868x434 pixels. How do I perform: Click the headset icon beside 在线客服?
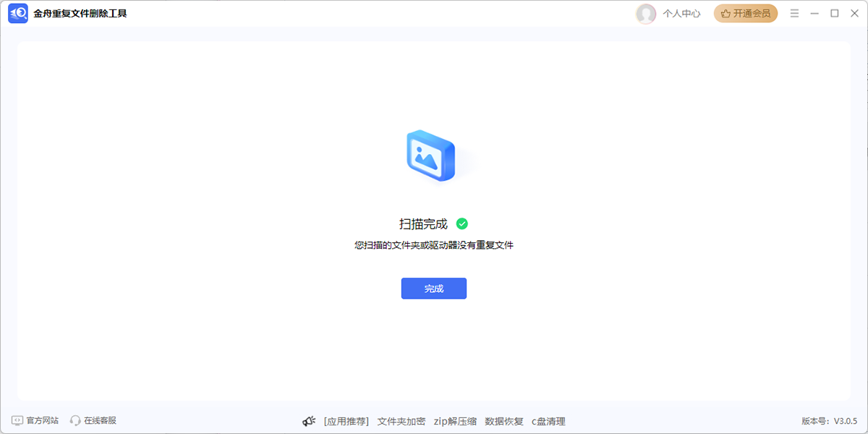click(74, 420)
